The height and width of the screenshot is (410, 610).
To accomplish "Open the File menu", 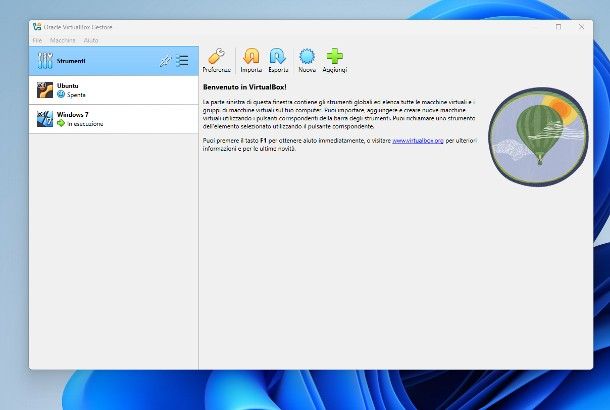I will (x=37, y=40).
